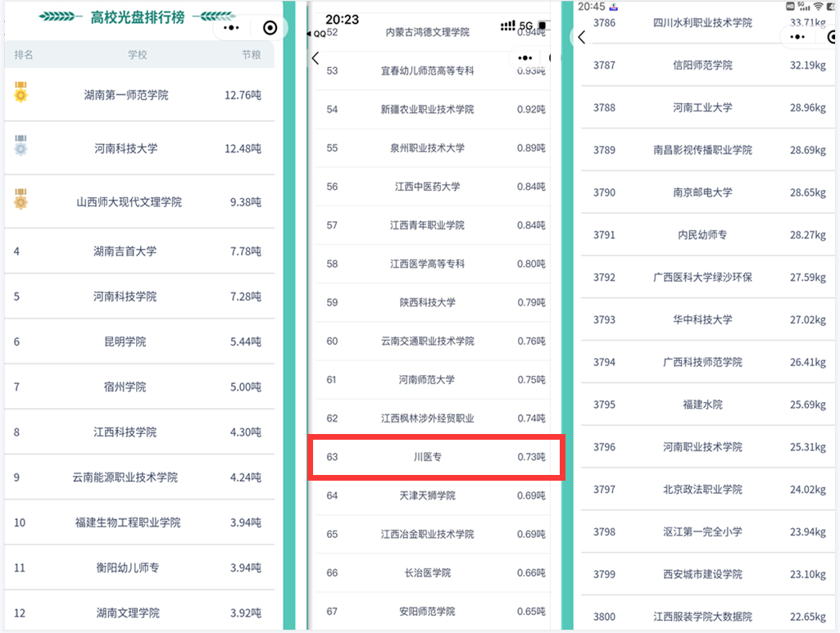The image size is (840, 633).
Task: Click the 排名 column header
Action: 24,55
